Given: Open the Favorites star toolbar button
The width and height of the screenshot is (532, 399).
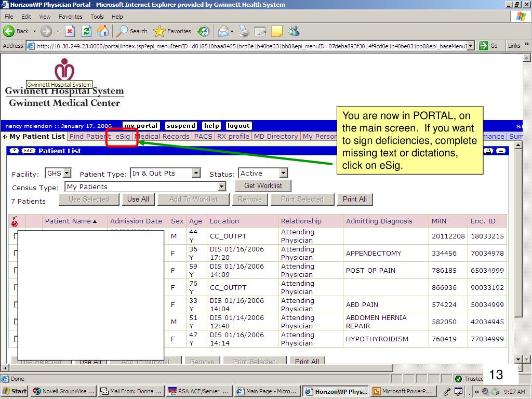Looking at the screenshot, I should (x=172, y=31).
